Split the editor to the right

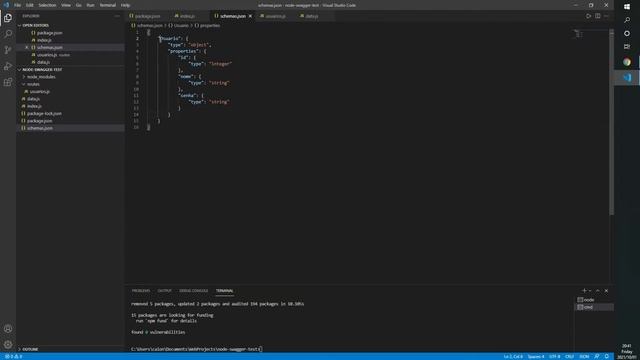tap(598, 16)
